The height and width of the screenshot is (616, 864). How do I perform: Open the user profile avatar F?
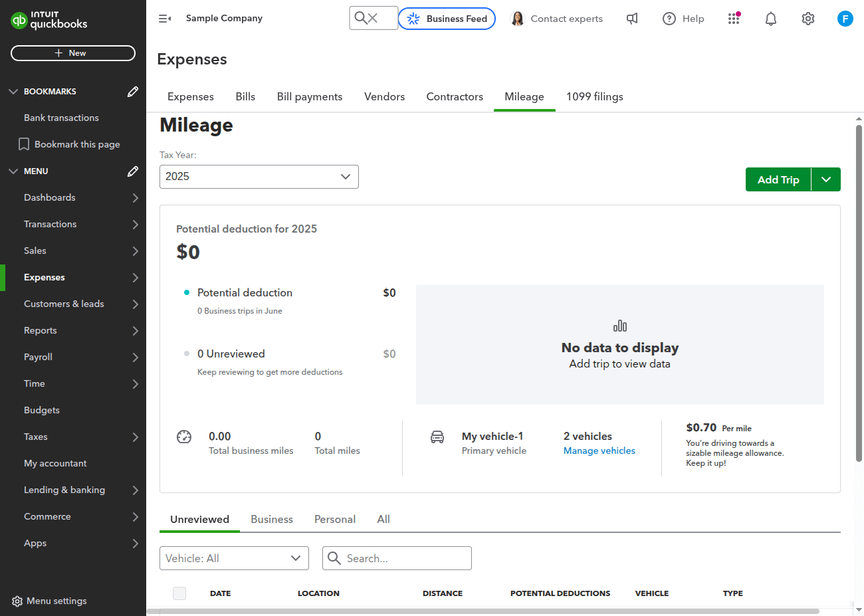tap(845, 19)
